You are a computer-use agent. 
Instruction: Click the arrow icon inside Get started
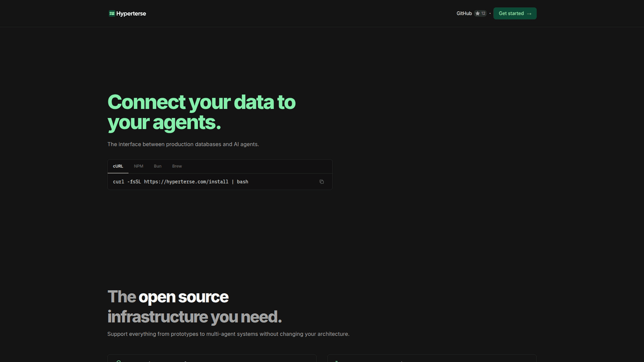(529, 13)
